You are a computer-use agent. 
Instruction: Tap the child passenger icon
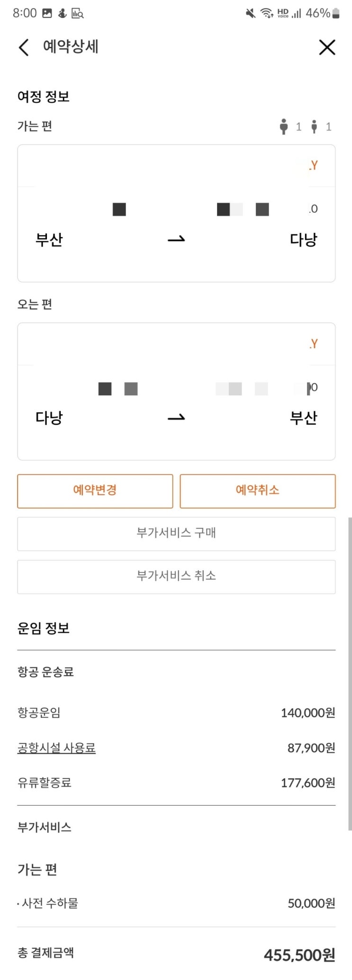pyautogui.click(x=314, y=127)
